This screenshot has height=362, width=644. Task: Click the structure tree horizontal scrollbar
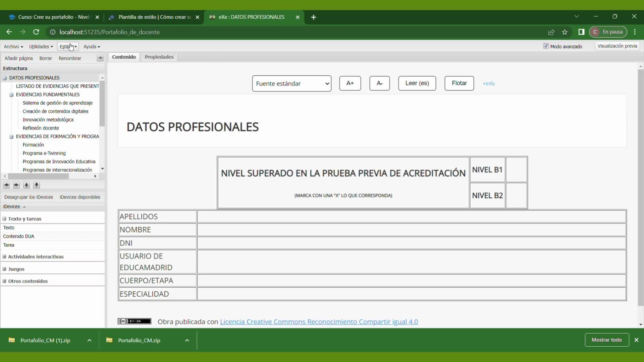coord(39,176)
